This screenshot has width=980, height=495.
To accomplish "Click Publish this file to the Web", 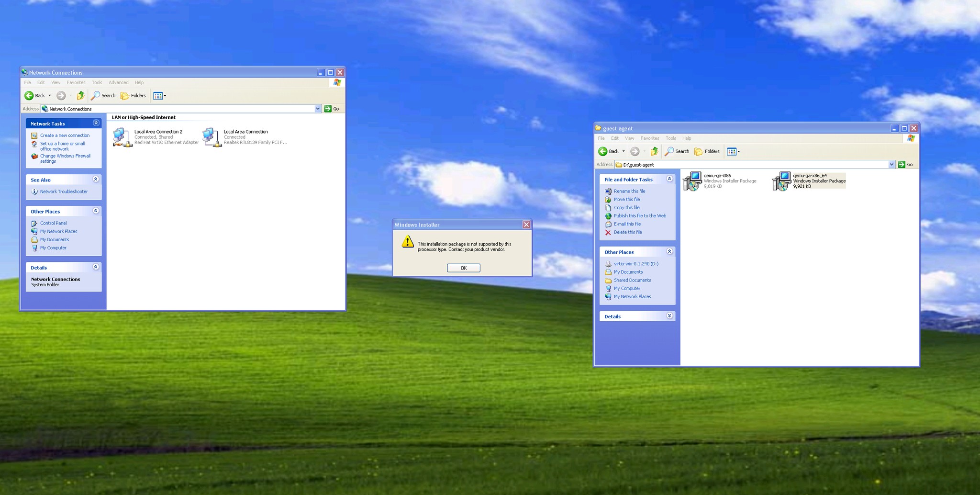I will click(640, 216).
